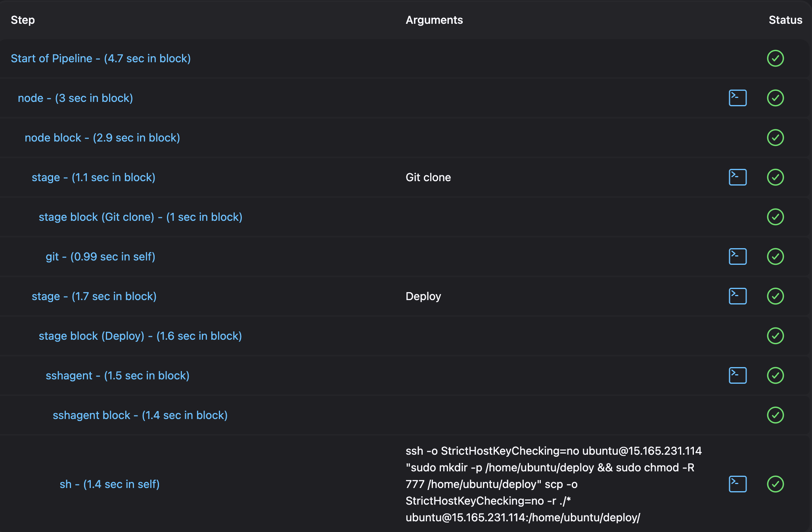Open git - (0.99 sec in self) link

click(100, 256)
